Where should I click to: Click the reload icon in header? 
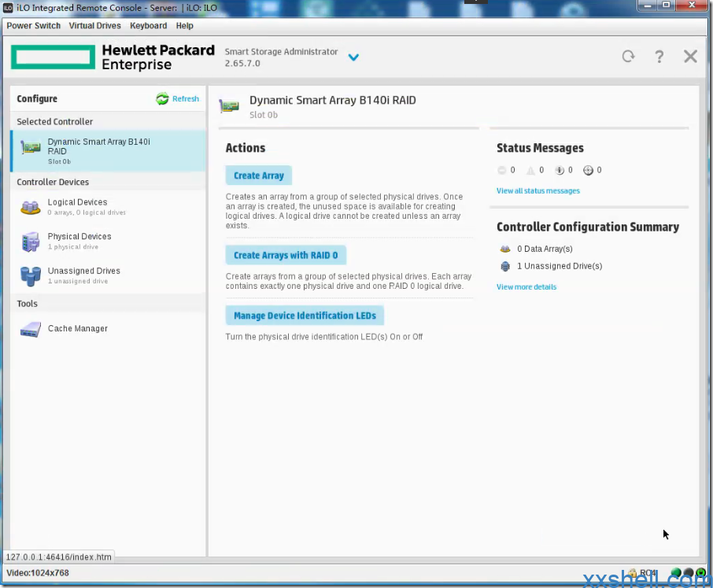628,57
